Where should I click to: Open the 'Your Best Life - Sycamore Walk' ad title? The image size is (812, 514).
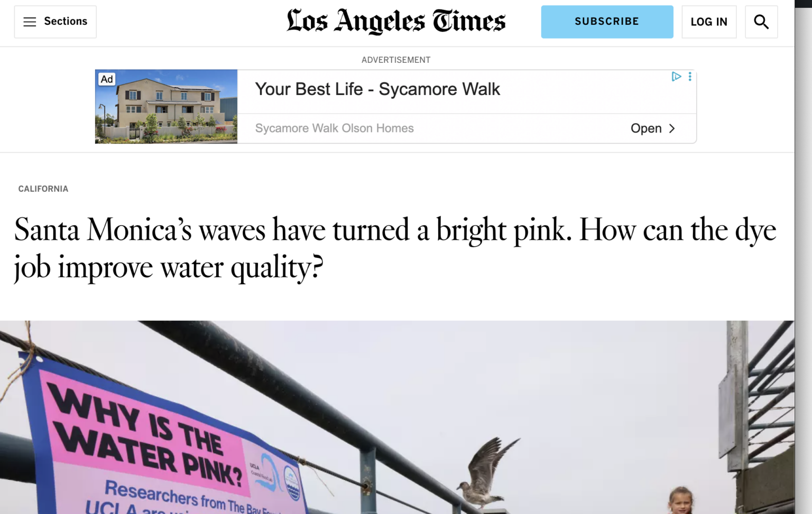[x=377, y=89]
